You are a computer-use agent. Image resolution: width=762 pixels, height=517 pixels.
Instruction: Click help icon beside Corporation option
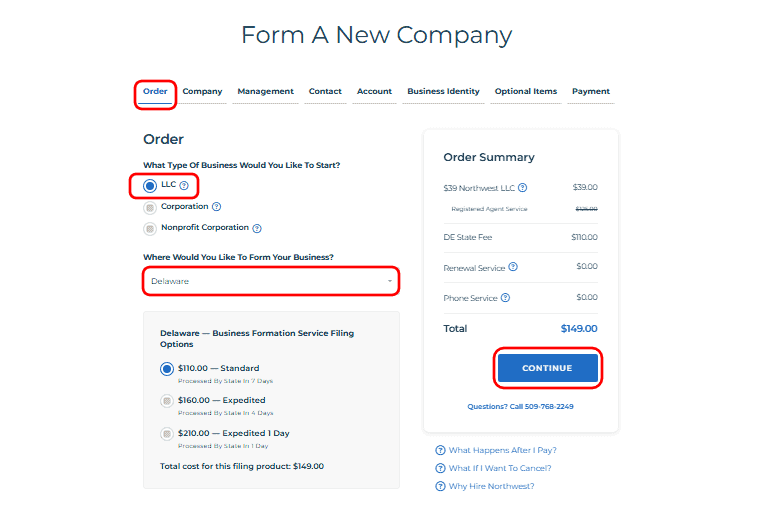(216, 207)
